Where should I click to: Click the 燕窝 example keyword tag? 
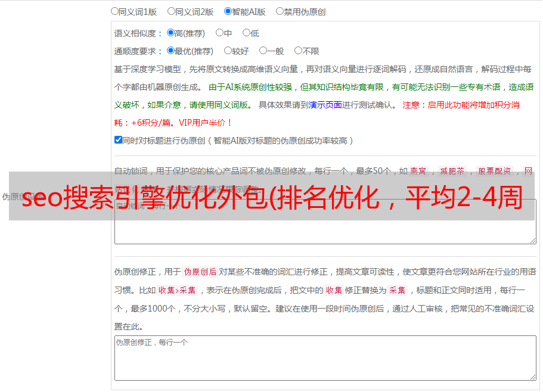click(418, 171)
